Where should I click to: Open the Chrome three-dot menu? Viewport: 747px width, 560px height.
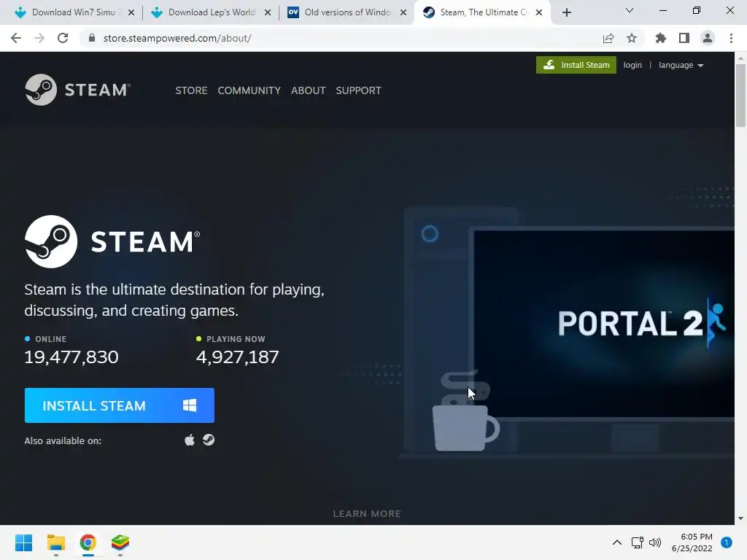pyautogui.click(x=731, y=38)
